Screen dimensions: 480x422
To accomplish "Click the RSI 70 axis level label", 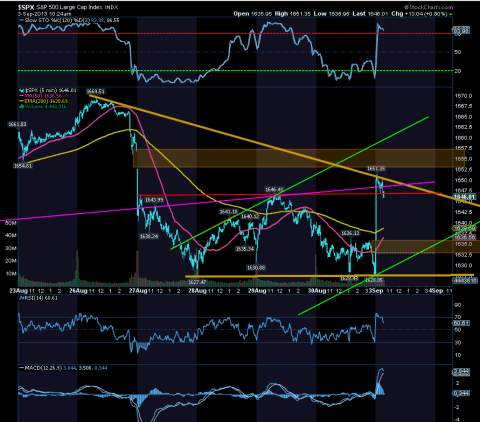I will [x=457, y=317].
